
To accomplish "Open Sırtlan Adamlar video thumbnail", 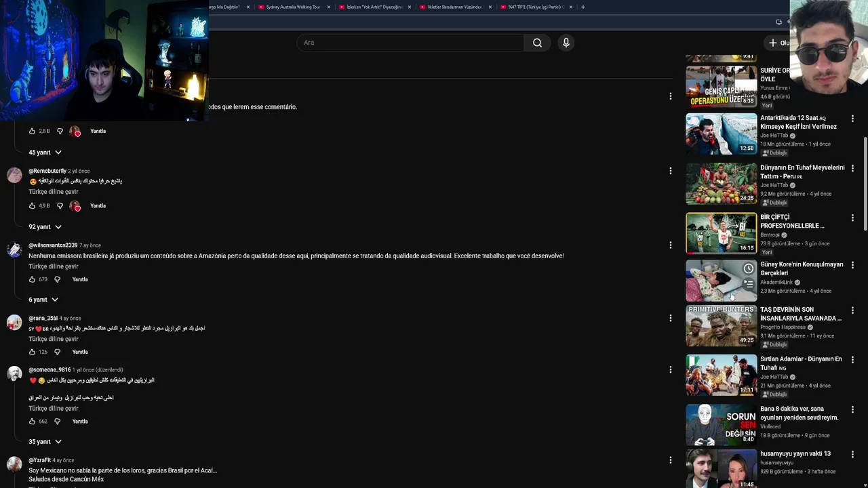I will [x=721, y=375].
